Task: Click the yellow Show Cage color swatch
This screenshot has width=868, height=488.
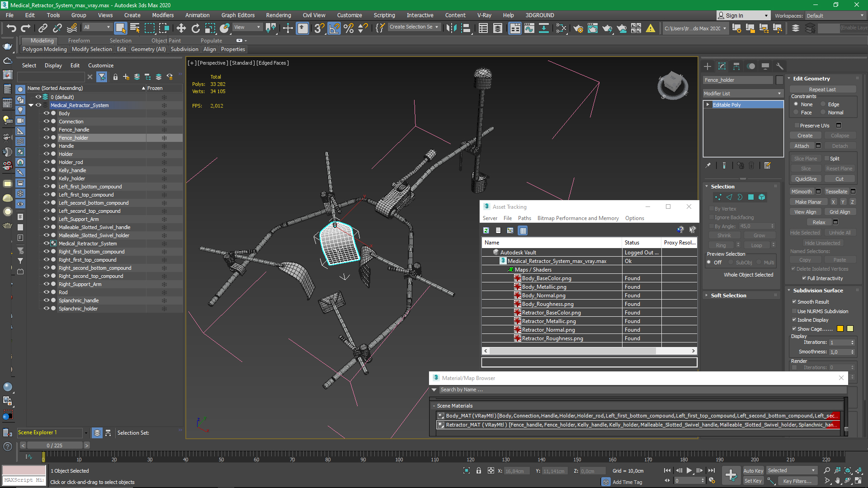Action: [850, 329]
